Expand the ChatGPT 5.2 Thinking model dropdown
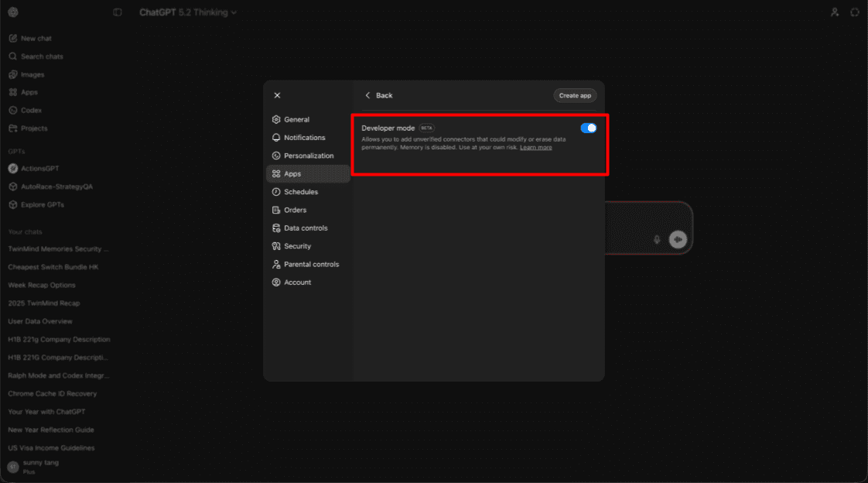 click(x=188, y=12)
